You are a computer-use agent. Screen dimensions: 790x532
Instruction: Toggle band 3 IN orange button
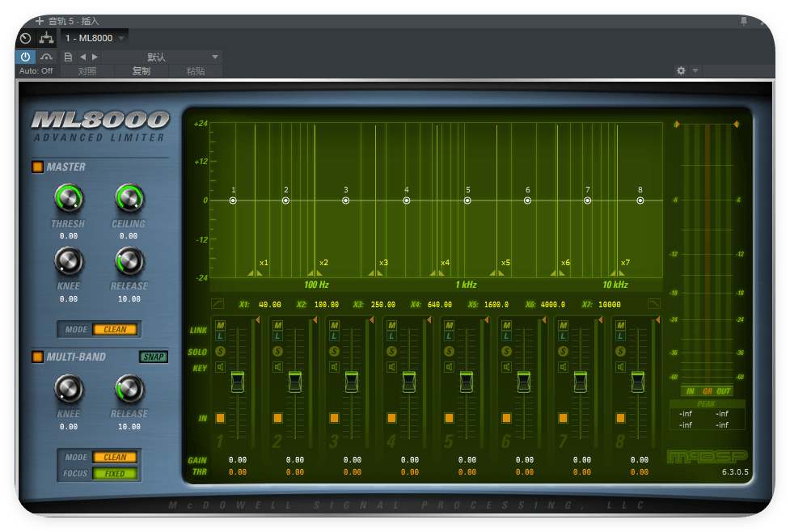click(335, 418)
